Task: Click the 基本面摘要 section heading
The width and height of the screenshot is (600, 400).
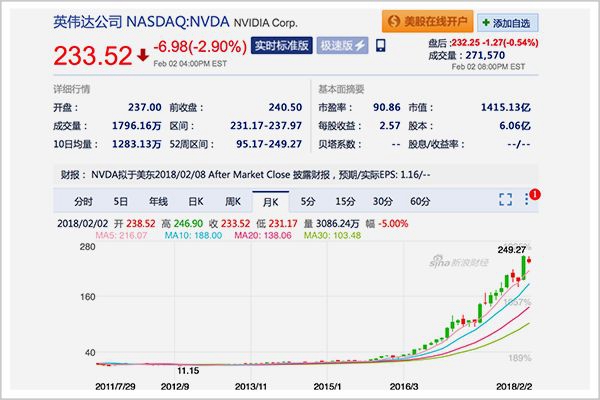Action: 341,89
